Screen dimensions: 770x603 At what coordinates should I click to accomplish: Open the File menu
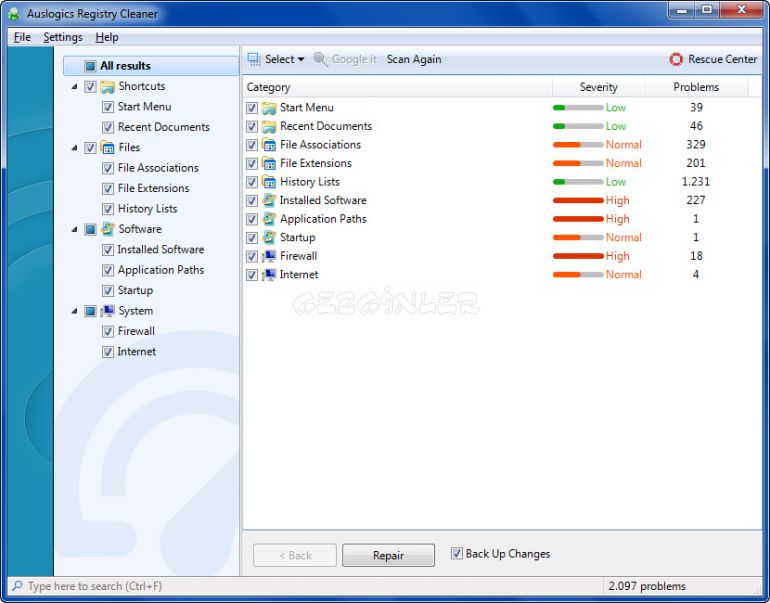(x=22, y=37)
